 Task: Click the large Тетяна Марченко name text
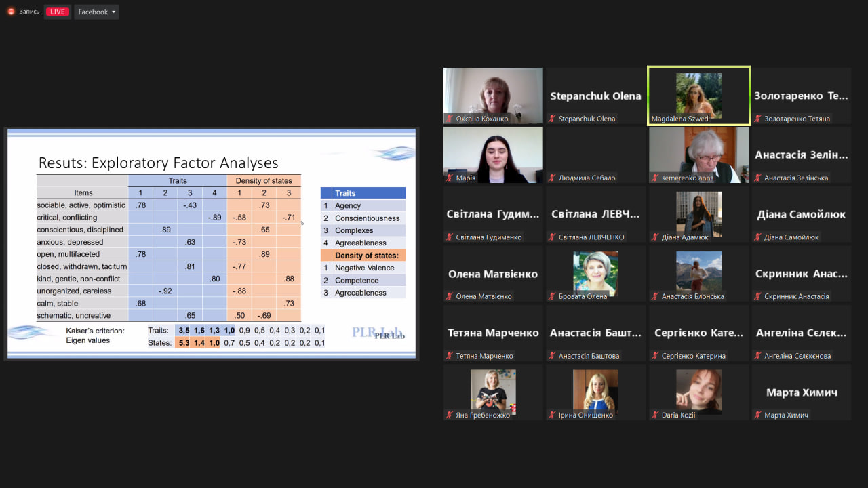493,333
